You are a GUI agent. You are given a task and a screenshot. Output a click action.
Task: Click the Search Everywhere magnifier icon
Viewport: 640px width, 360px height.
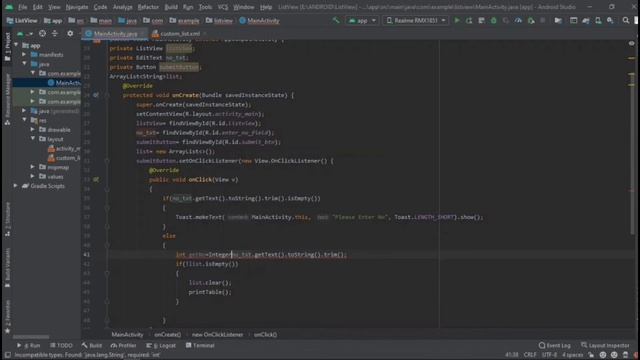point(626,20)
